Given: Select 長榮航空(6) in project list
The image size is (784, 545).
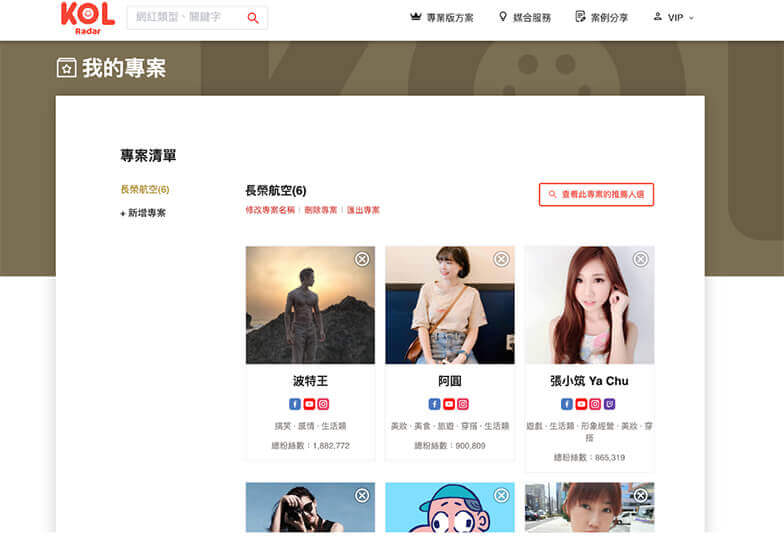Looking at the screenshot, I should pos(144,190).
